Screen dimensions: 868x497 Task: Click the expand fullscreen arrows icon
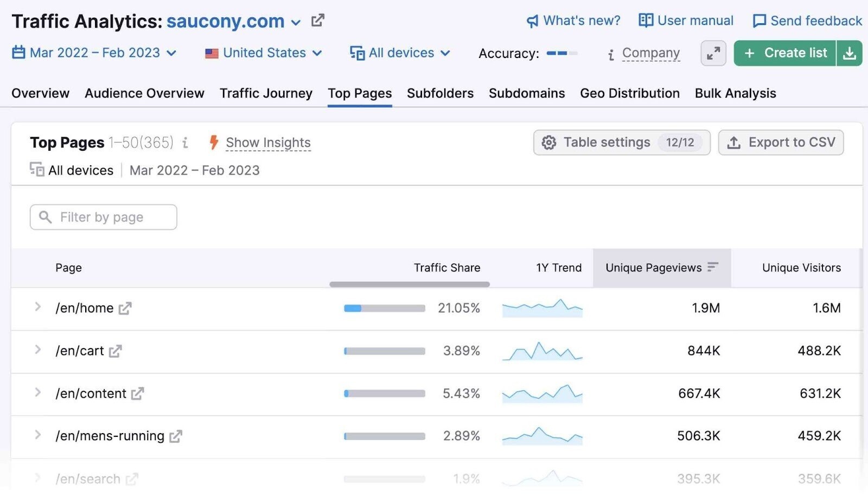[713, 53]
